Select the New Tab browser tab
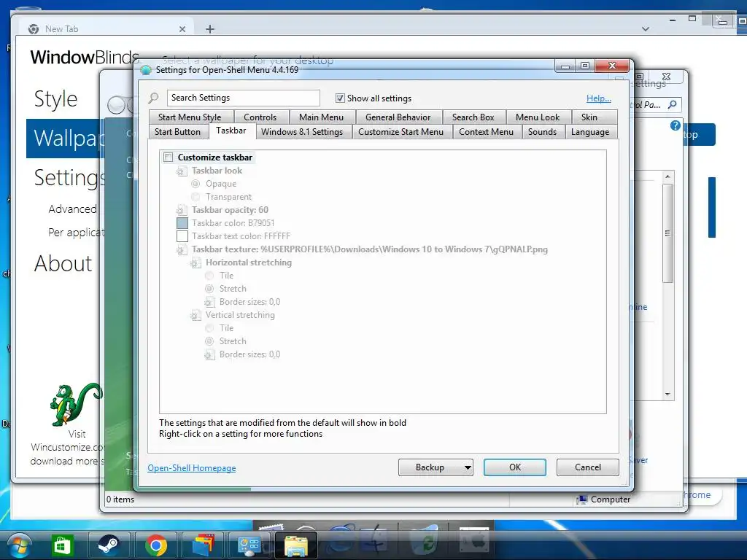 (107, 29)
